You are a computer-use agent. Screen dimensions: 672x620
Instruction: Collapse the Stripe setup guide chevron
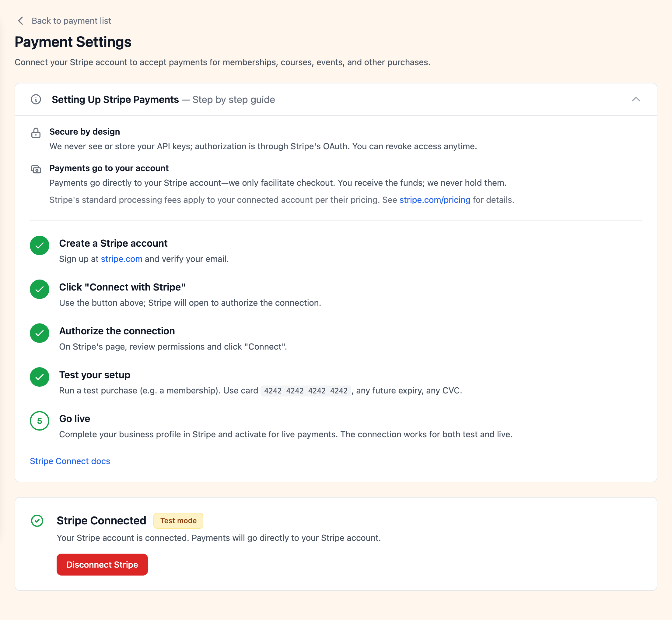coord(636,99)
